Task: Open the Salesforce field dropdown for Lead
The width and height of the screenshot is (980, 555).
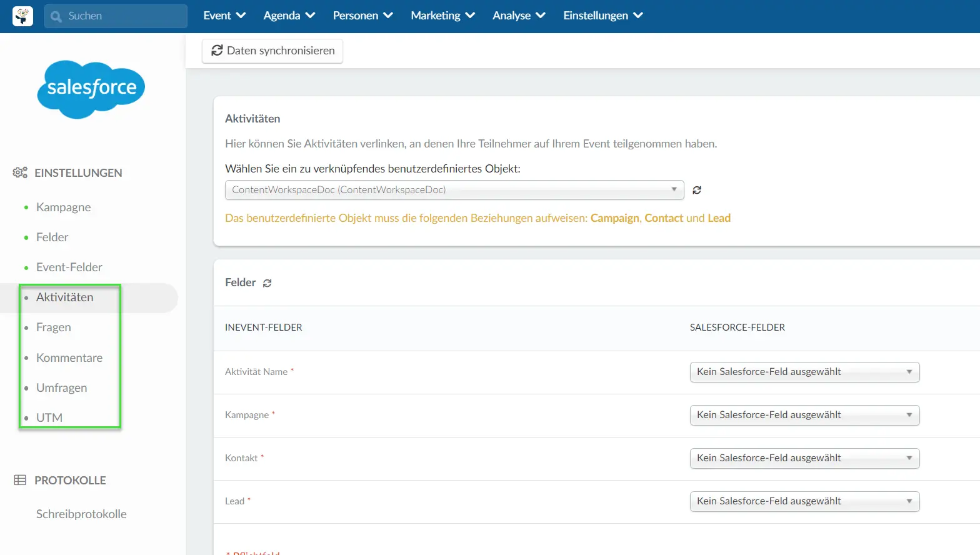Action: [x=804, y=501]
